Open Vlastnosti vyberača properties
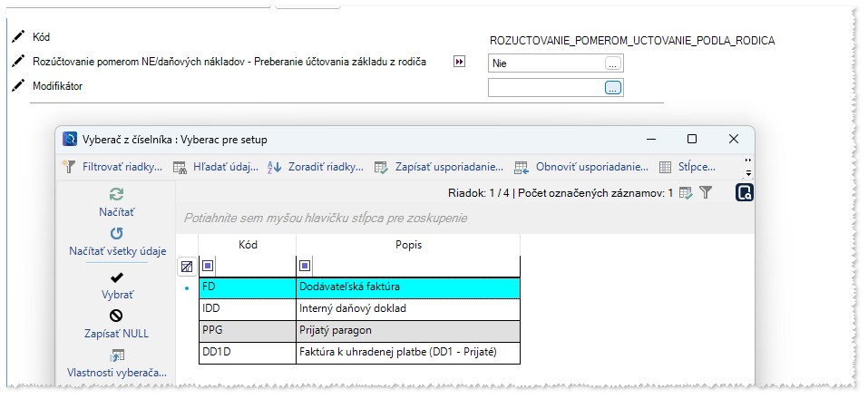 pos(116,355)
